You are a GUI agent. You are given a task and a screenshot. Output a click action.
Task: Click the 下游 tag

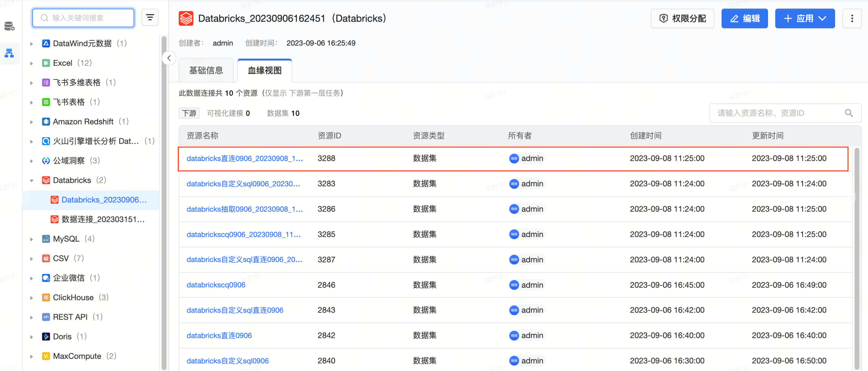189,113
